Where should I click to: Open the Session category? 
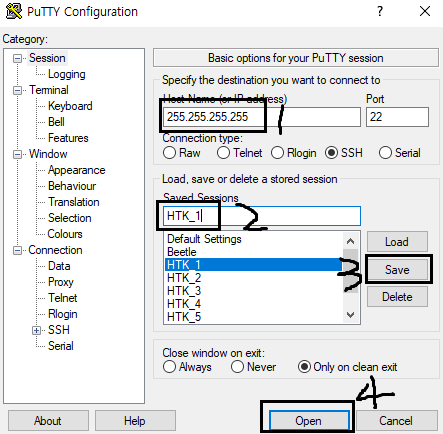point(47,58)
